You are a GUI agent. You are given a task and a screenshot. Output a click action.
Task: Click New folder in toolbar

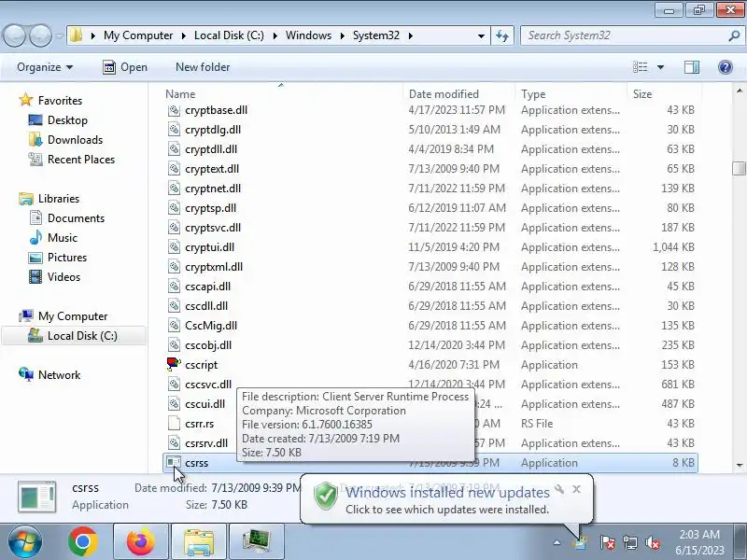click(x=203, y=67)
